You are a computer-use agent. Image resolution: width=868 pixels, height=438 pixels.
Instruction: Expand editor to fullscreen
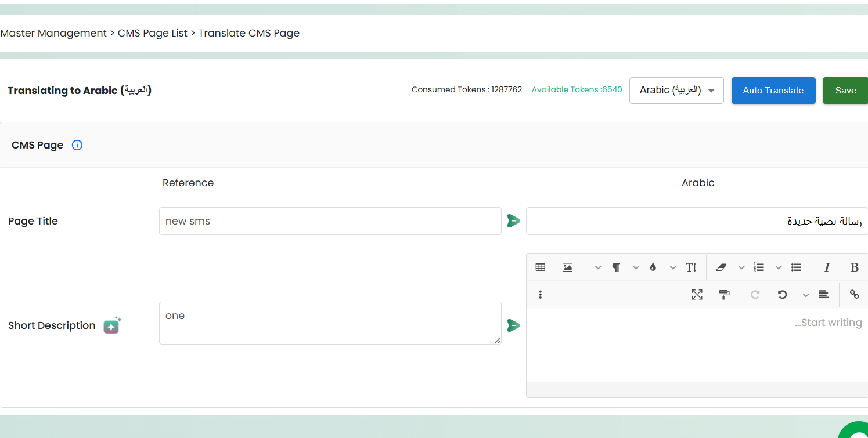[697, 295]
